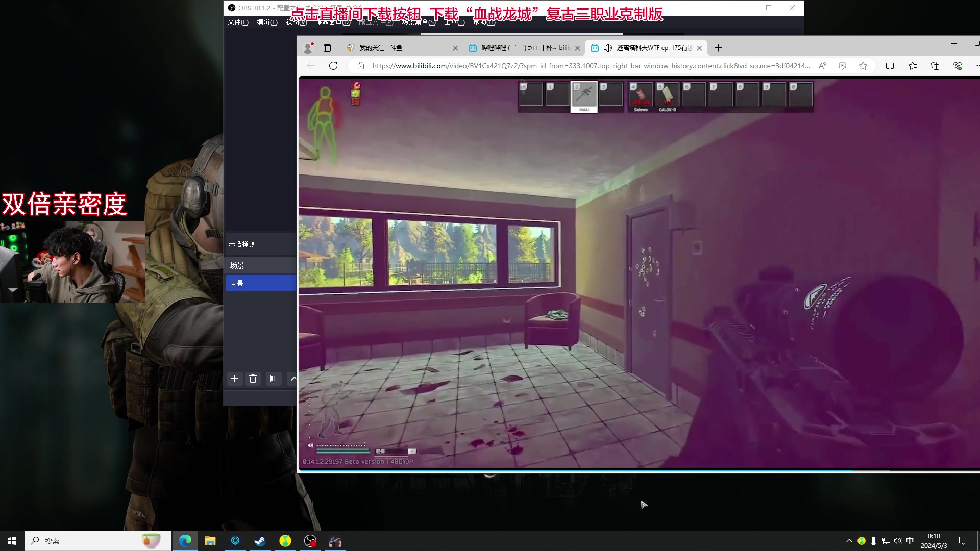Screen dimensions: 980x551
Task: Open a new Edge tab
Action: pyautogui.click(x=718, y=48)
